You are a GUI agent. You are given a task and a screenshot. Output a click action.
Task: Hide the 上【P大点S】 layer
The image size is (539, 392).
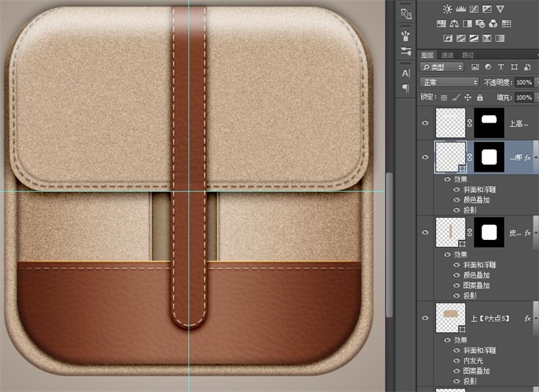tap(425, 318)
